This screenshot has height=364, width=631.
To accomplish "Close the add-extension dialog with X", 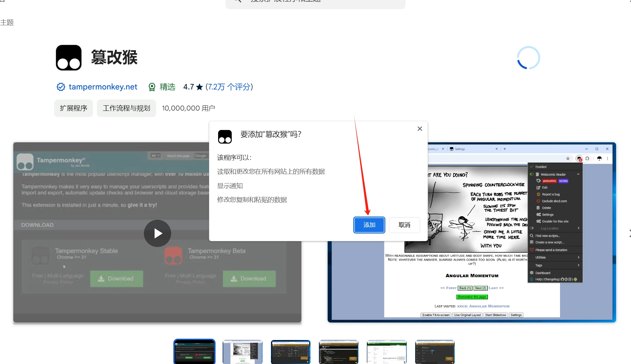I will click(420, 129).
